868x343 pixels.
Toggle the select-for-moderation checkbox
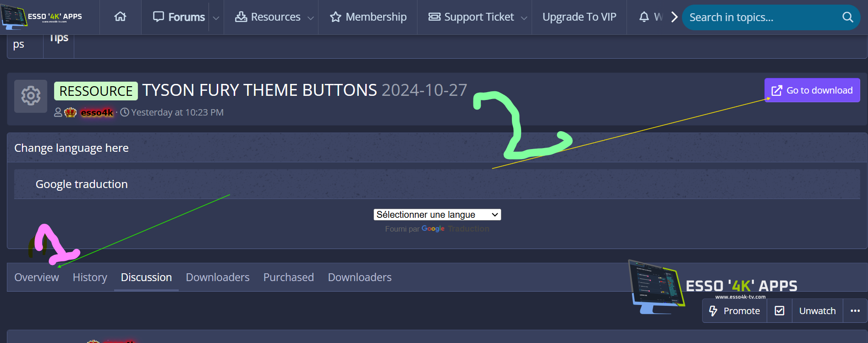pos(779,311)
